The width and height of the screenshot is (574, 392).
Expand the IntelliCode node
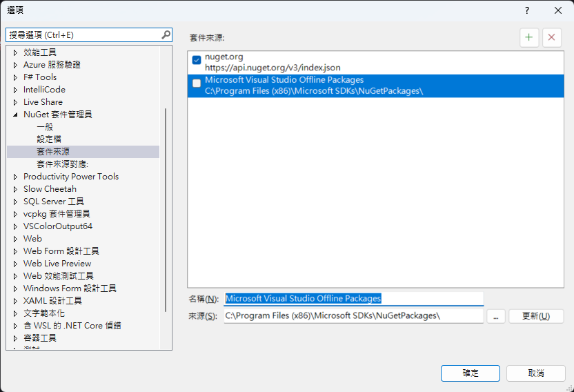point(15,90)
